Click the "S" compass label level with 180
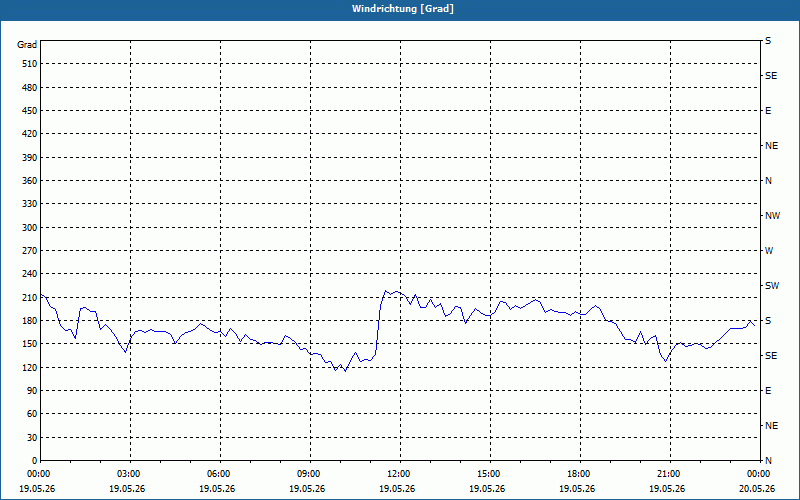The width and height of the screenshot is (800, 500). 768,321
